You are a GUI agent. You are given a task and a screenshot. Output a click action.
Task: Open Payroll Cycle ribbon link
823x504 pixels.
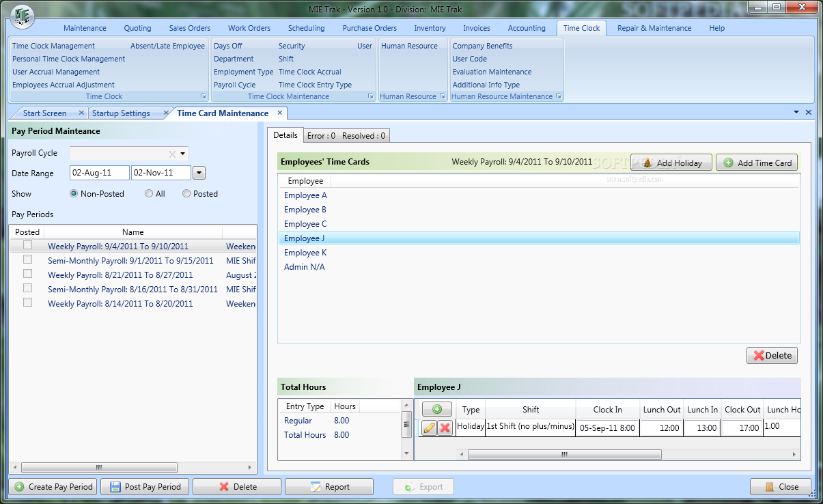pyautogui.click(x=234, y=85)
